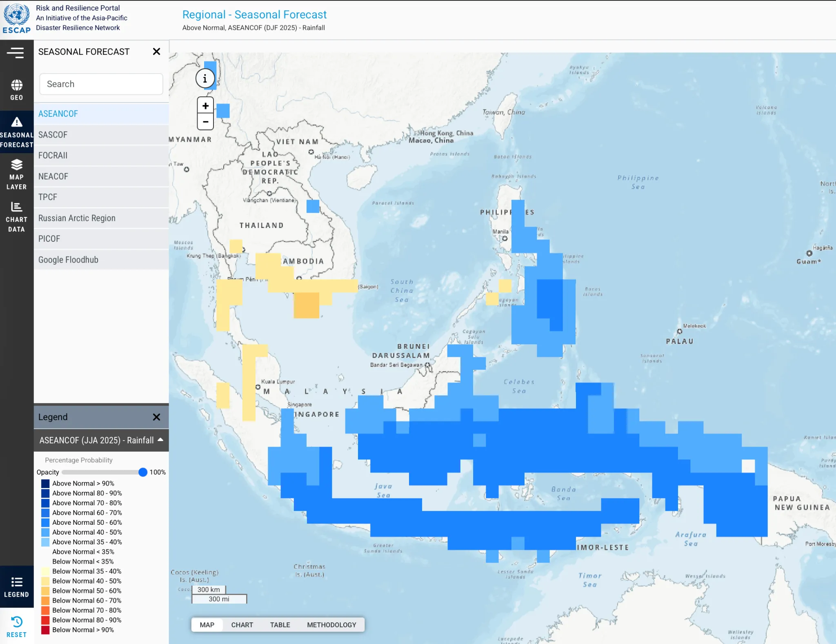Collapse the ASEANCOF (JJA 2025) Rainfall legend
The height and width of the screenshot is (644, 836).
pyautogui.click(x=160, y=440)
